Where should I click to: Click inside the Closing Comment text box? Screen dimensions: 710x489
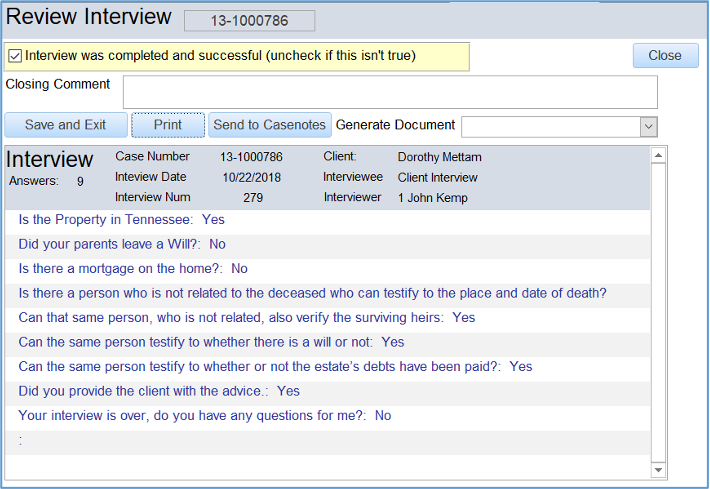390,92
